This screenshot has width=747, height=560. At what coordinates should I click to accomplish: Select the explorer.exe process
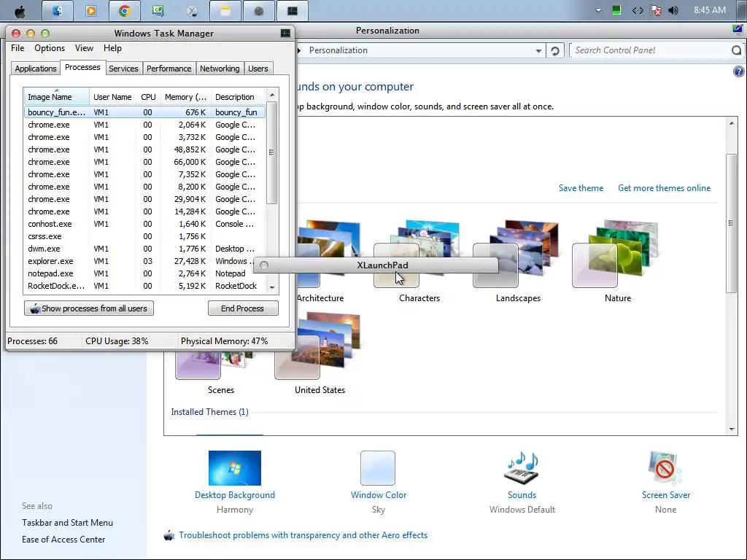(x=138, y=261)
